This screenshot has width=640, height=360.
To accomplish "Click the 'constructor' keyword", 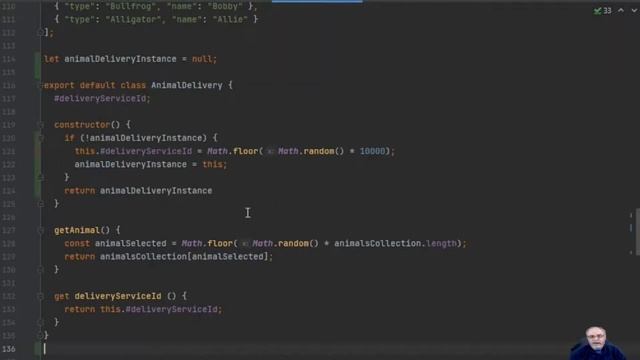I will point(82,124).
